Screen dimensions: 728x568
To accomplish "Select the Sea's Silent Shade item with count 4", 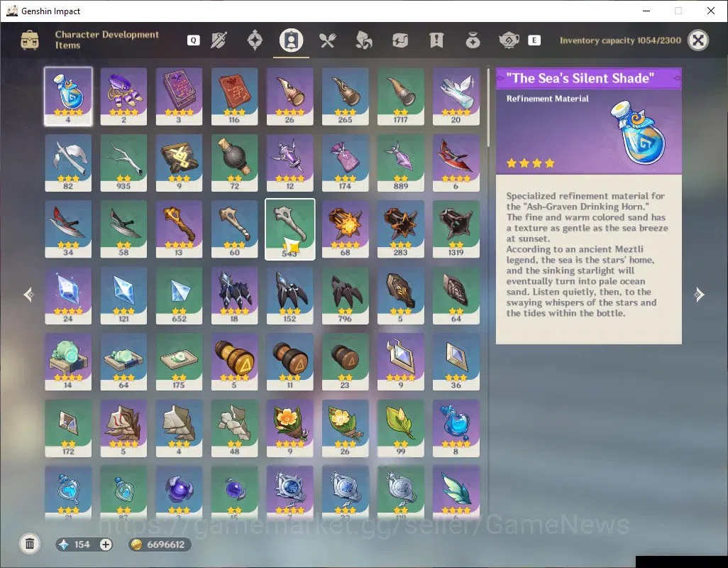I will point(68,97).
